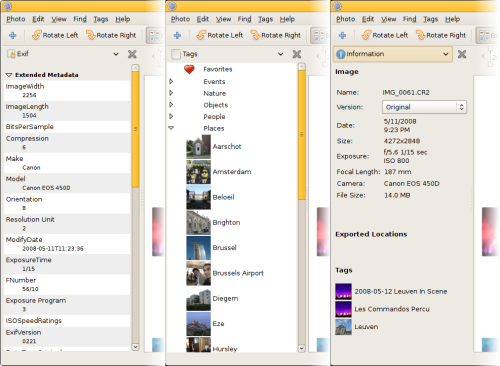Close the Exif sidebar panel
The height and width of the screenshot is (366, 500).
click(132, 54)
